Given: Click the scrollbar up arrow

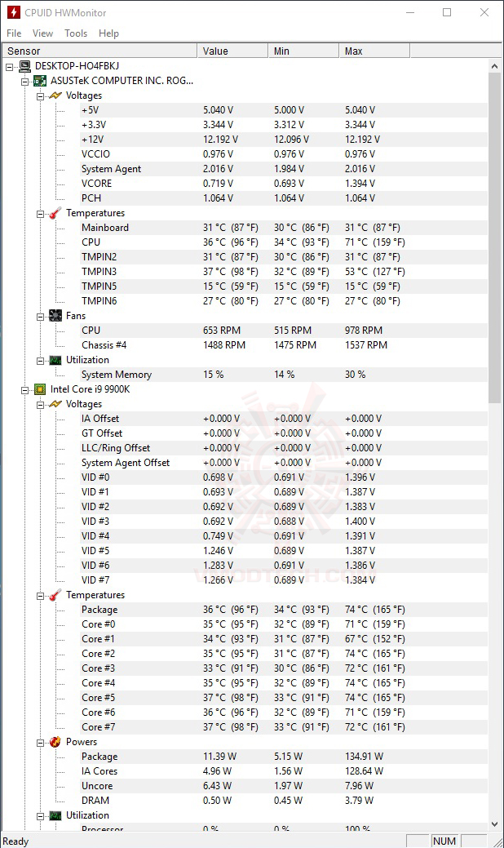Looking at the screenshot, I should click(x=494, y=66).
